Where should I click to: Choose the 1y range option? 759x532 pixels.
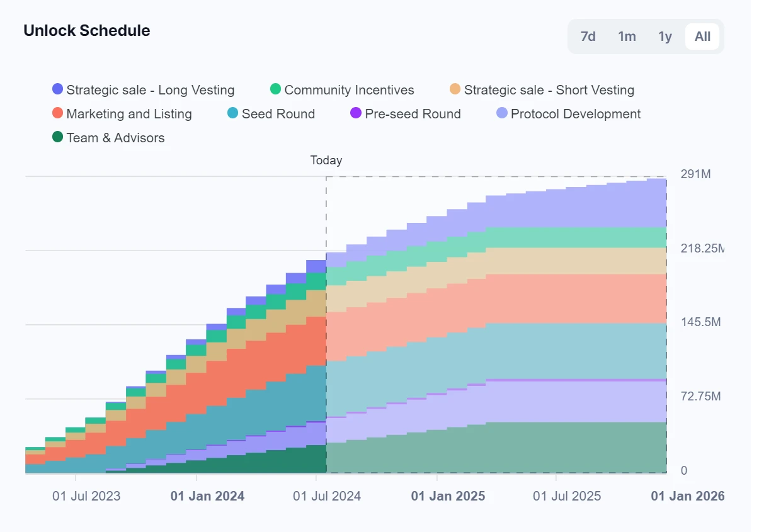[x=665, y=37]
